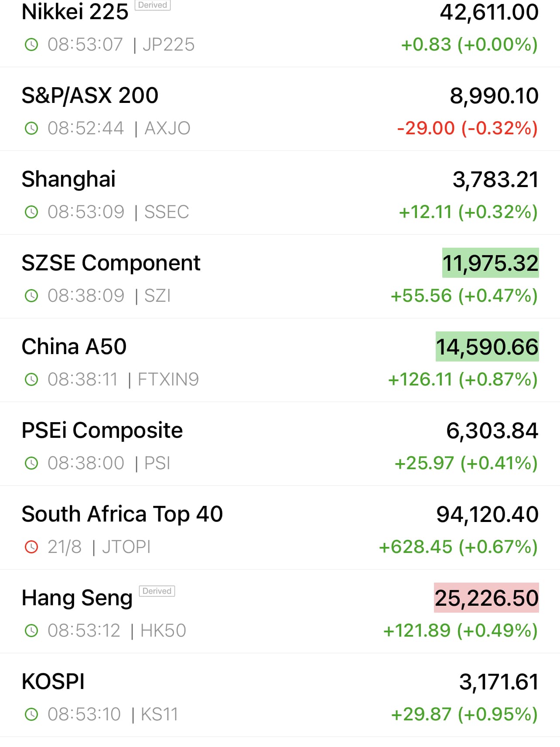560x747 pixels.
Task: Tap the red closed-market clock by JTOPI
Action: (x=31, y=547)
